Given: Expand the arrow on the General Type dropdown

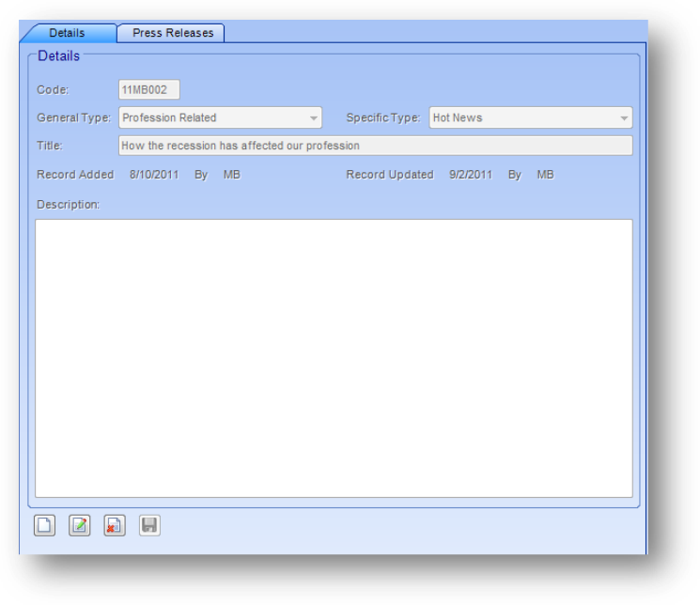Looking at the screenshot, I should coord(313,118).
